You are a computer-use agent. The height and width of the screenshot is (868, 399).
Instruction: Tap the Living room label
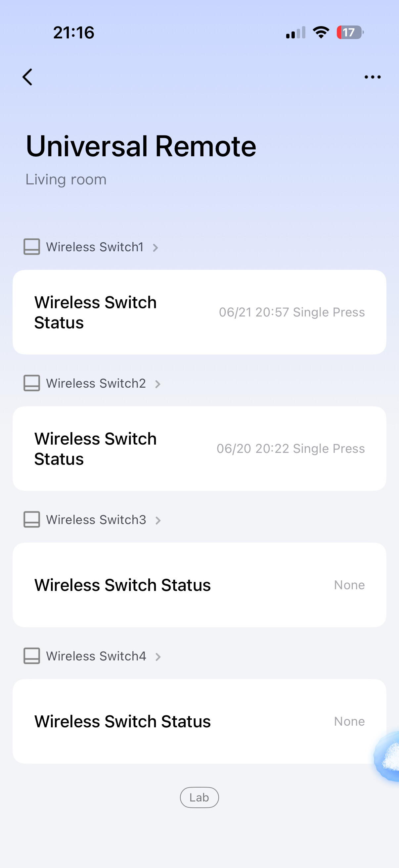coord(66,180)
